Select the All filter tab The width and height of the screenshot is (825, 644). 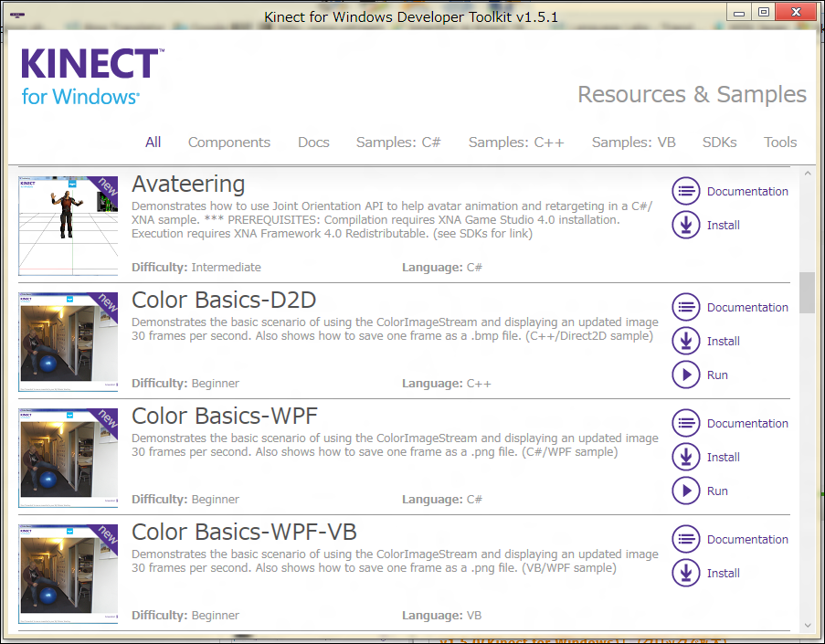[153, 143]
